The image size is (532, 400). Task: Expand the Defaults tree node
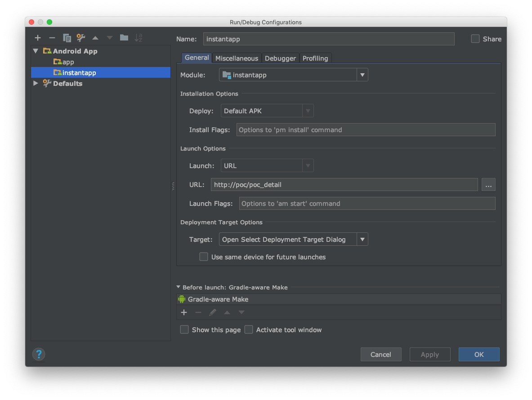36,83
